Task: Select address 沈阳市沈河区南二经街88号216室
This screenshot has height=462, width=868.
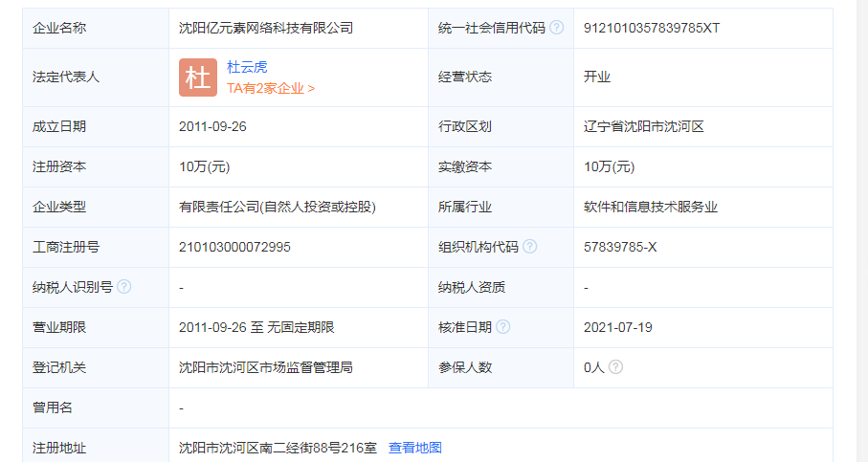Action: coord(278,448)
